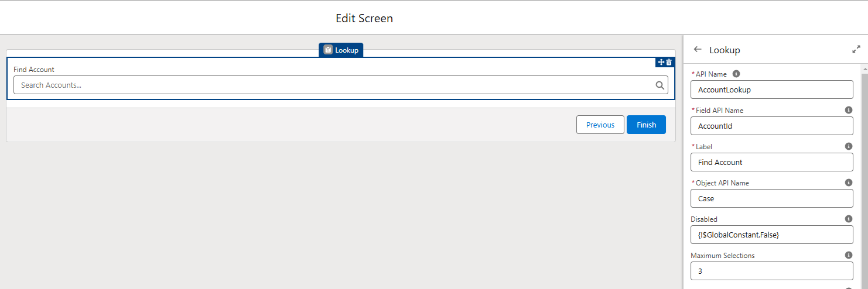
Task: Show info tooltip for Maximum Selections
Action: pos(848,255)
